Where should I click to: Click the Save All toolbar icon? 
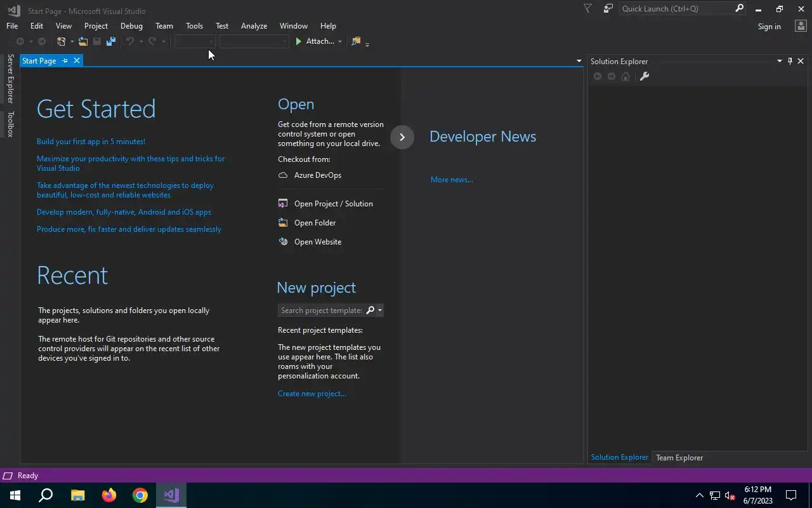pos(111,41)
